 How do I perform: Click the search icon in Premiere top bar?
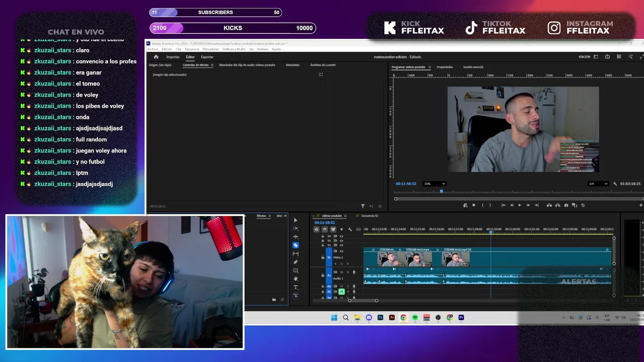point(630,57)
